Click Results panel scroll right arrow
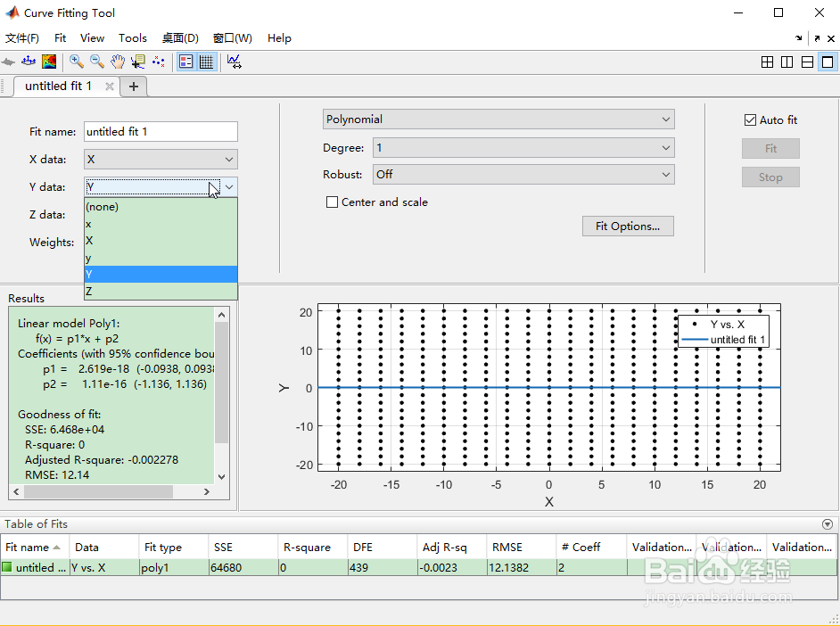The image size is (840, 626). pyautogui.click(x=207, y=491)
